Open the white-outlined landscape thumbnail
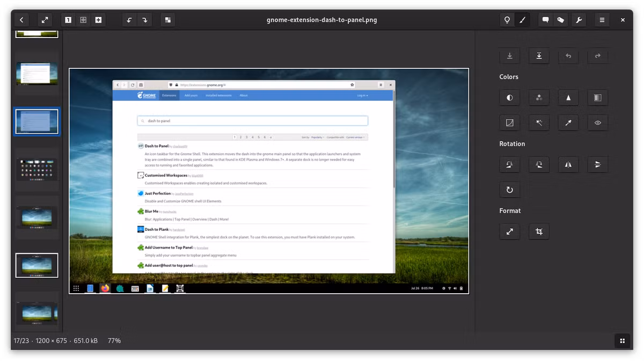 [37, 265]
